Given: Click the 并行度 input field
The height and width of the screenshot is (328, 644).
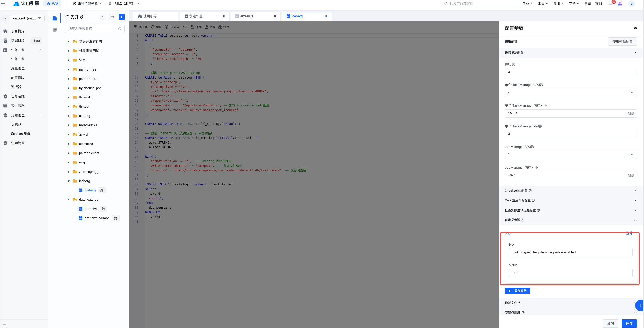Looking at the screenshot, I should tap(570, 72).
